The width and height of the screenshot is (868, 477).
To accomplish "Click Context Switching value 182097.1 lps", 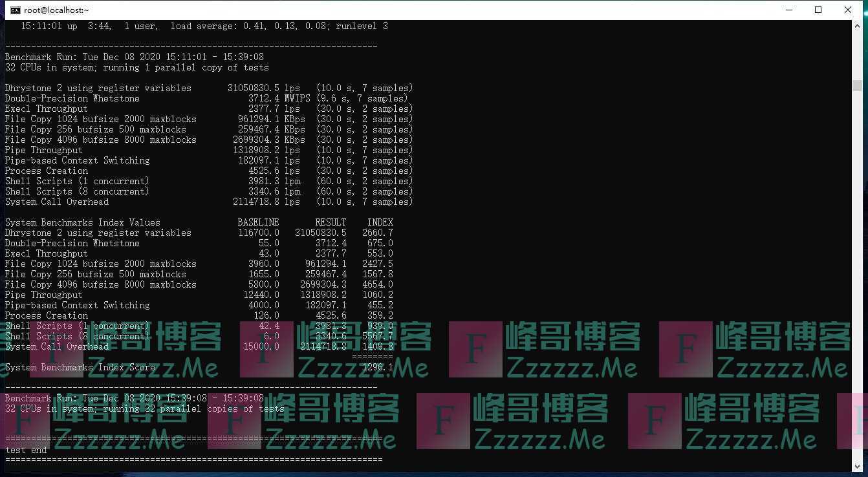I will [269, 161].
